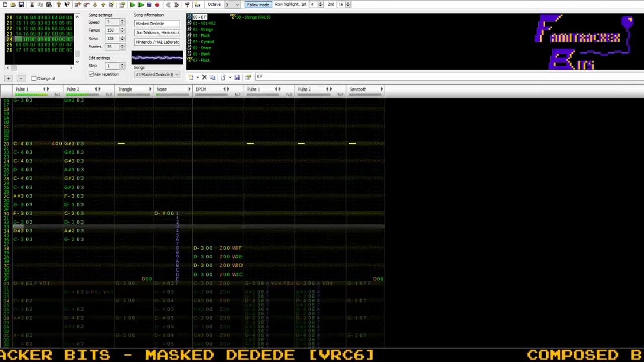Move the frame up
Screen dimensions: 644x362
[x=103, y=5]
